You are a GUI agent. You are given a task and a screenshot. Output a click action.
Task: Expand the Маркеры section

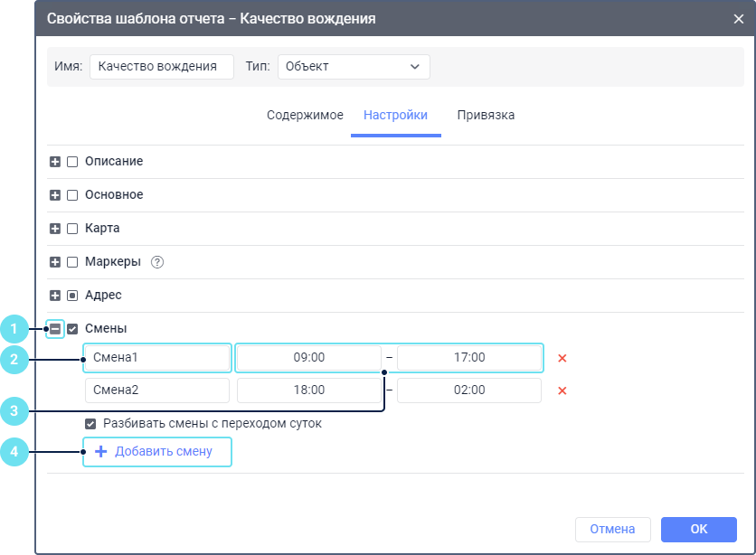click(55, 262)
